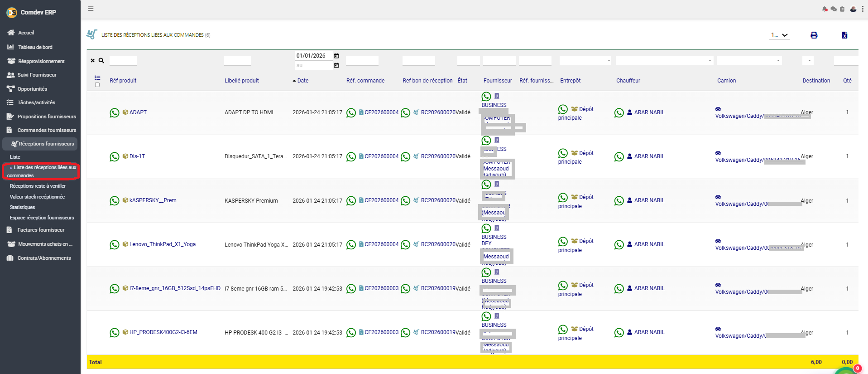Open the Chauffeur filter dropdown
This screenshot has width=868, height=374.
pos(664,60)
